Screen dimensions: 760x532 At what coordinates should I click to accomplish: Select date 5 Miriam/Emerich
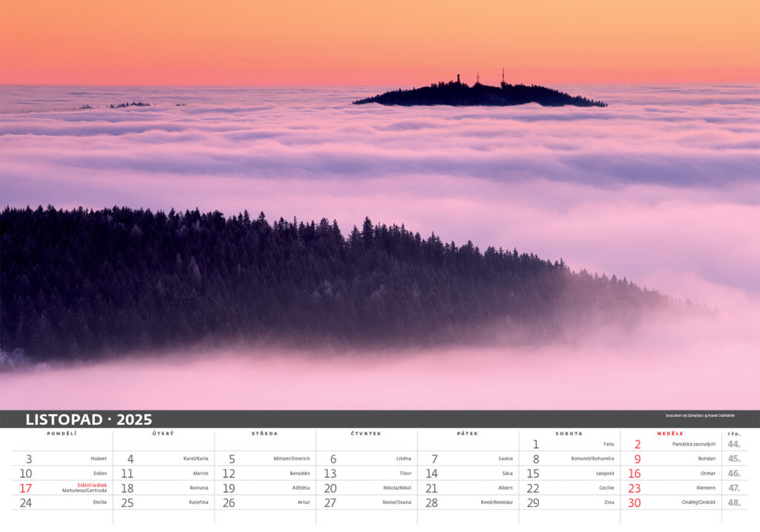coord(232,459)
